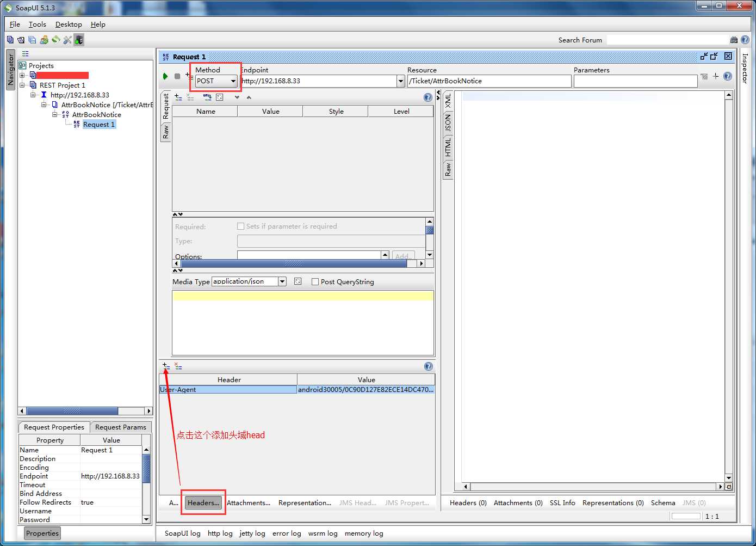
Task: Open the Endpoint dropdown arrow
Action: (x=401, y=81)
